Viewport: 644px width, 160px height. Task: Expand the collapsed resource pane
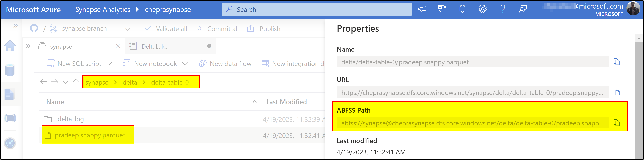pyautogui.click(x=28, y=46)
